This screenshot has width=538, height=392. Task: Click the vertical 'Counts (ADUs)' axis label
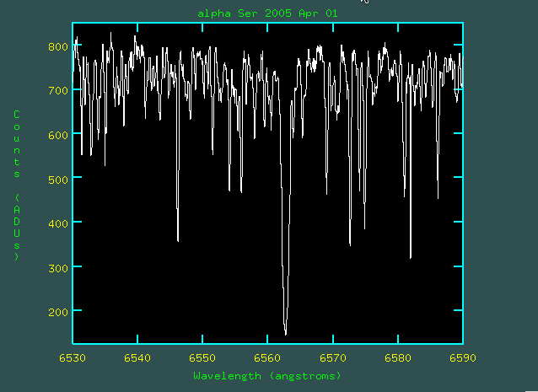(17, 185)
